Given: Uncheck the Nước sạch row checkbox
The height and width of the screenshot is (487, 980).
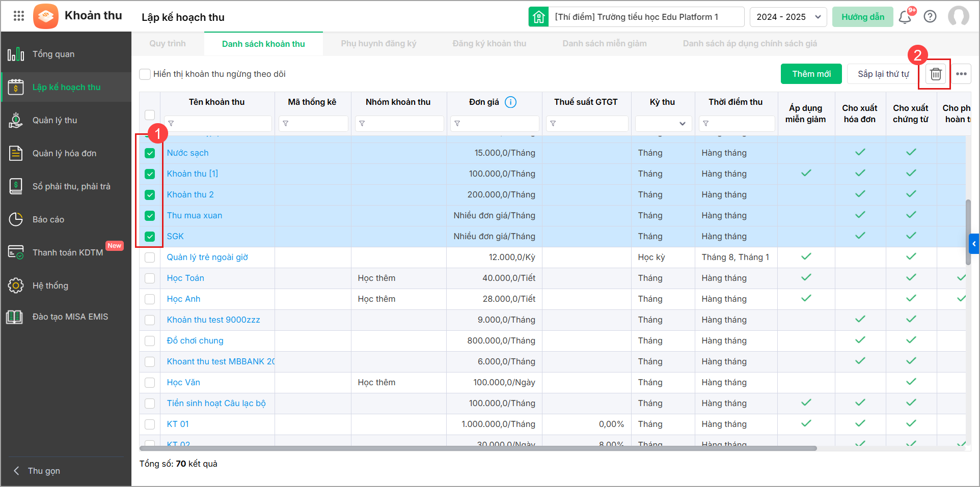Looking at the screenshot, I should [x=150, y=153].
